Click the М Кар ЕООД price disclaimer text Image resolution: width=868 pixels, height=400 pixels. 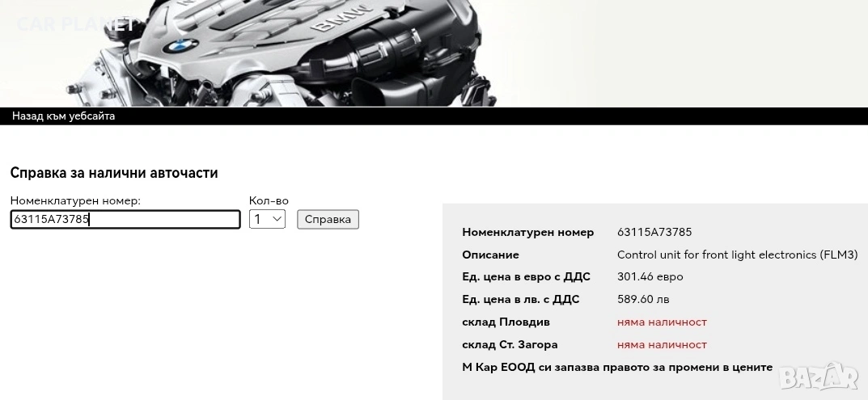click(x=617, y=368)
